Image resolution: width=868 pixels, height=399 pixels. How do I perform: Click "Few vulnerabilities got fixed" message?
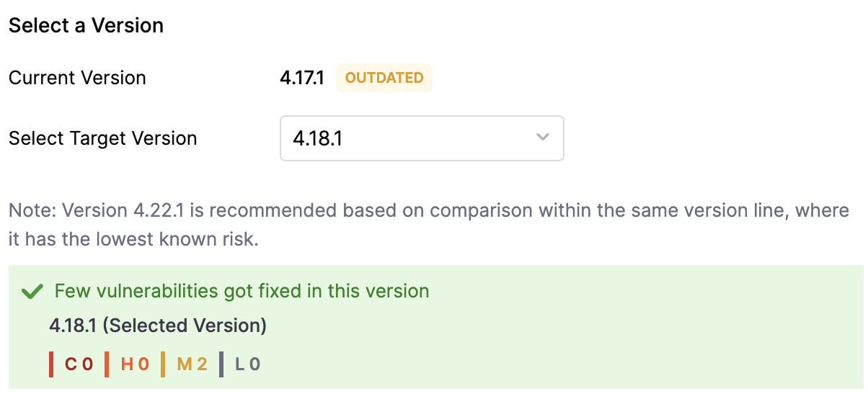coord(242,291)
